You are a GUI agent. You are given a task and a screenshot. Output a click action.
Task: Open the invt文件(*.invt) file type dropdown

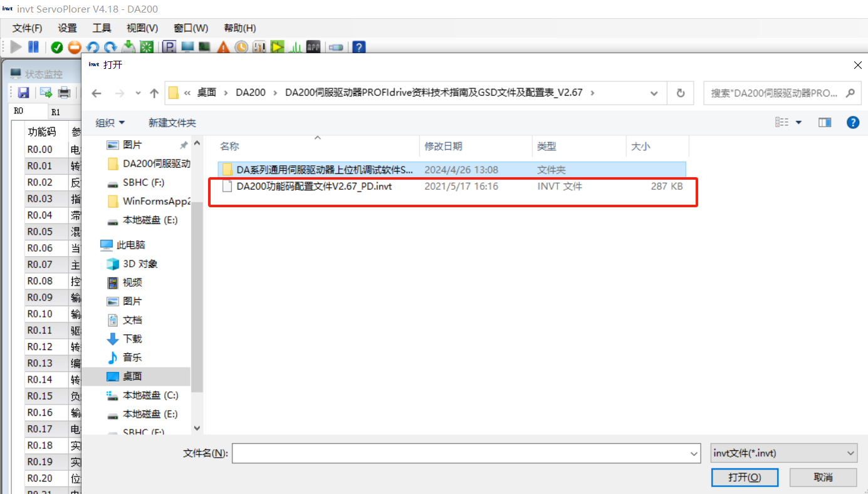click(784, 453)
